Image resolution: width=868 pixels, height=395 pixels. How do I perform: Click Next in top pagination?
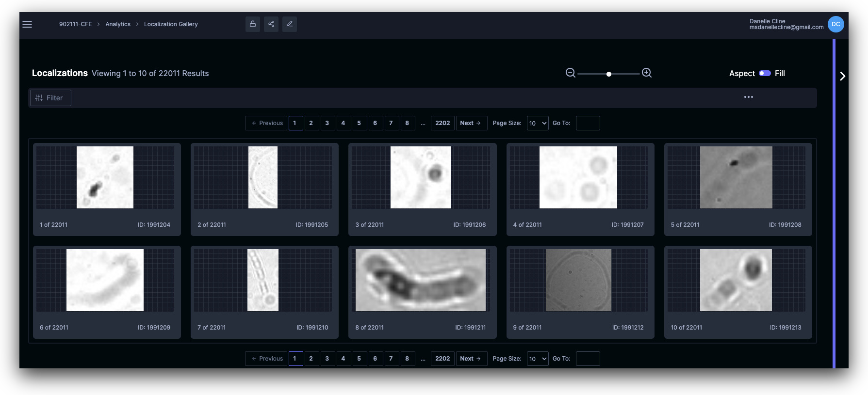point(471,123)
